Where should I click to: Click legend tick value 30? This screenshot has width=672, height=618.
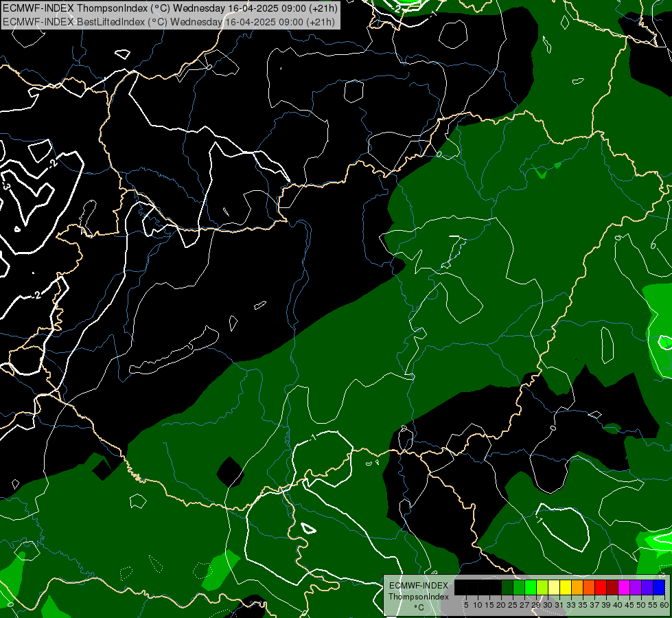coord(548,605)
